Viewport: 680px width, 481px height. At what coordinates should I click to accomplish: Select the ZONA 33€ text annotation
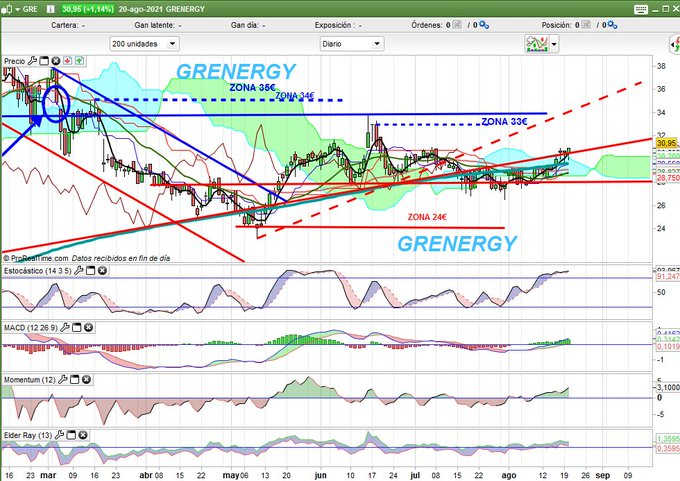pos(504,121)
